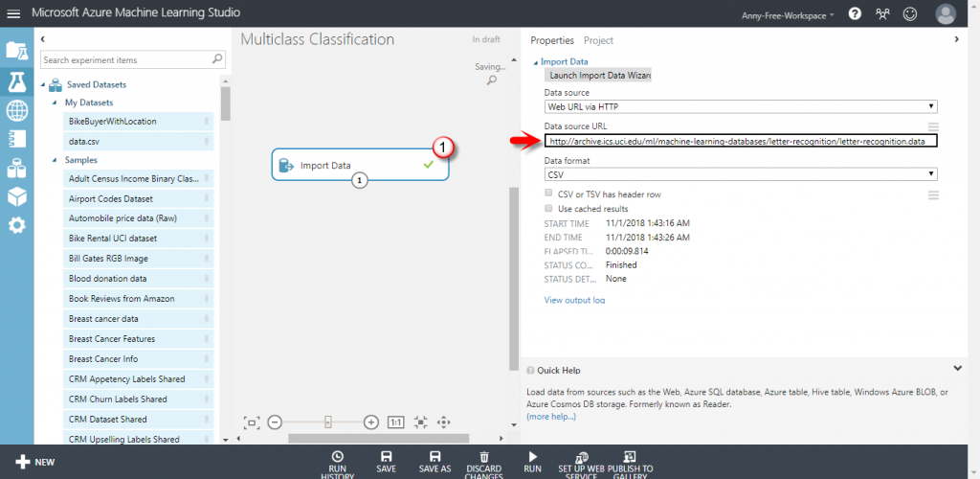The image size is (980, 479).
Task: Open the Datasets sidebar icon
Action: (x=17, y=169)
